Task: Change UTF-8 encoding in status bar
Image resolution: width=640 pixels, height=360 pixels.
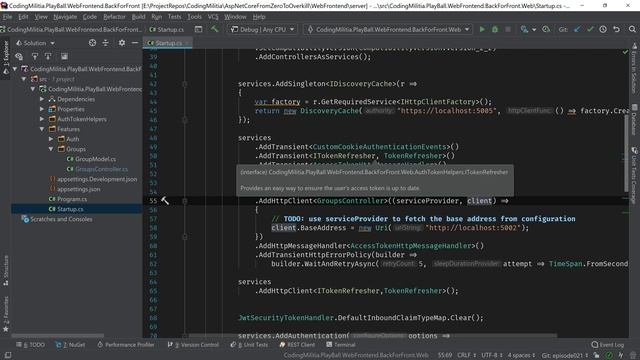Action: pos(491,356)
